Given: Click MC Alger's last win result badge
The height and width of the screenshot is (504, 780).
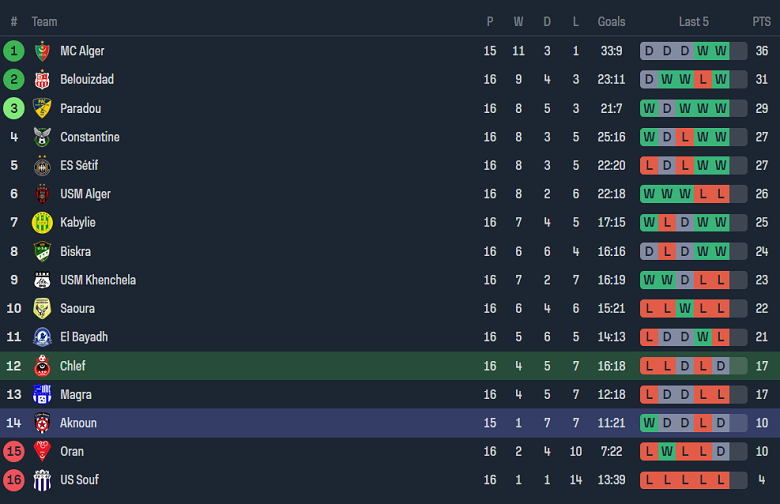Looking at the screenshot, I should (720, 51).
